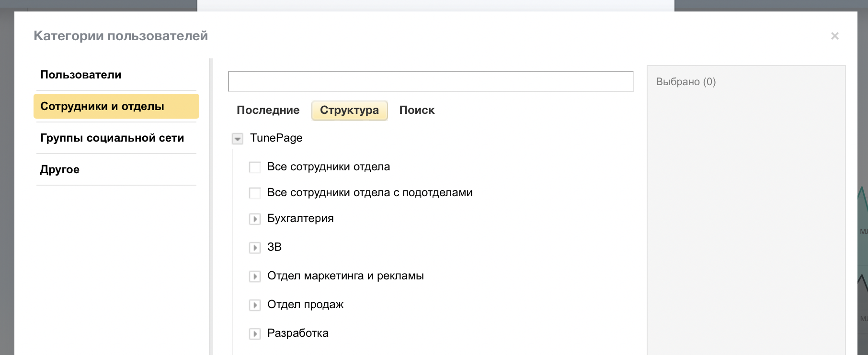Open the Поиск tab

(x=417, y=111)
